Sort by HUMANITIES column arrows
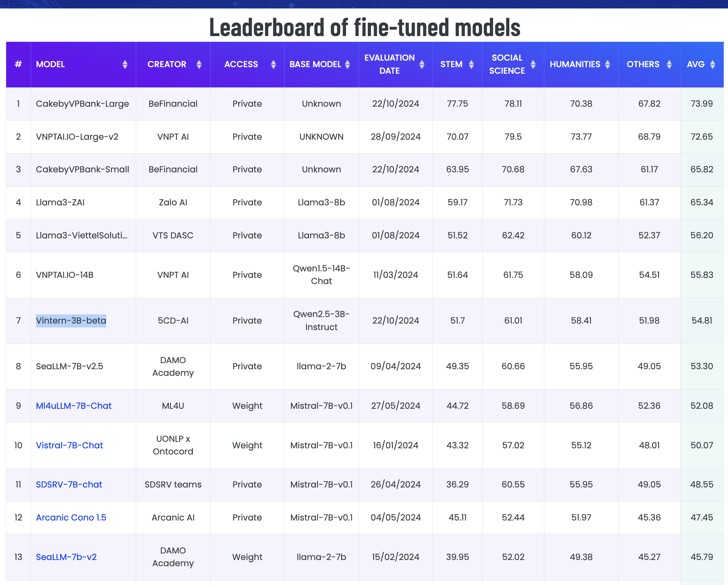728x585 pixels. (x=607, y=64)
